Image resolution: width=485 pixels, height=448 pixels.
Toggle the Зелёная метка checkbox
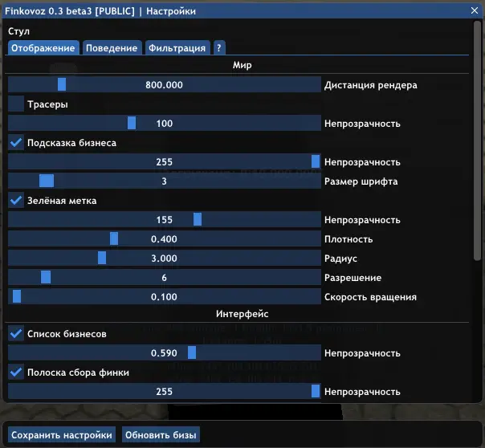coord(16,201)
